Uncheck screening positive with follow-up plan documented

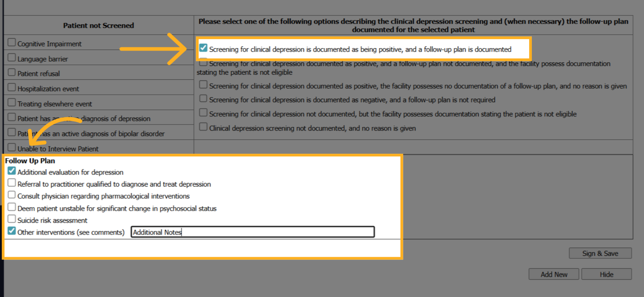tap(203, 48)
